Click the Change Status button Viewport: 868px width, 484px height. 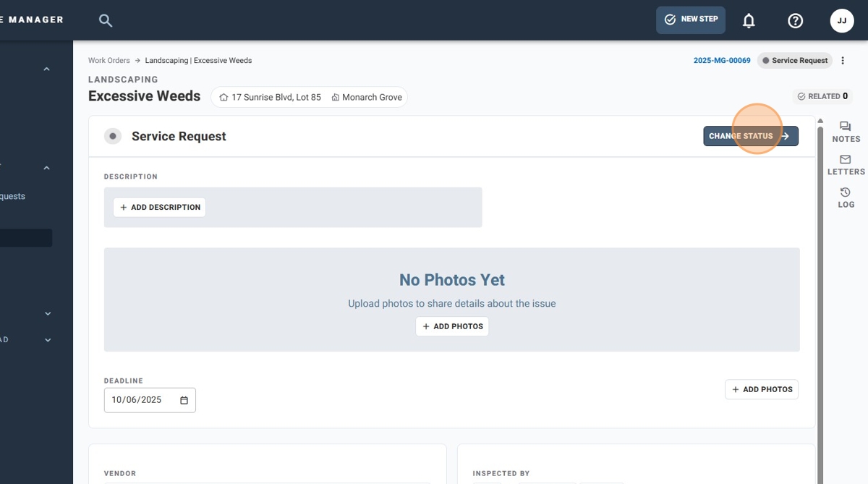point(751,136)
